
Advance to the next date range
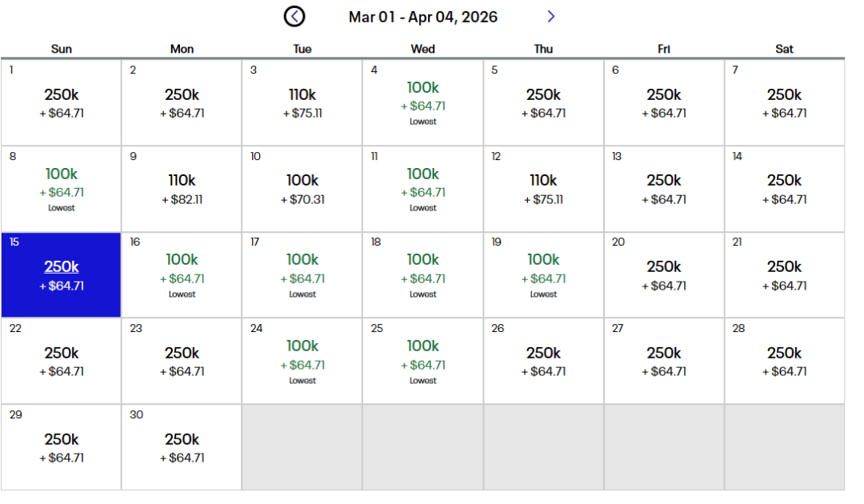[x=550, y=16]
